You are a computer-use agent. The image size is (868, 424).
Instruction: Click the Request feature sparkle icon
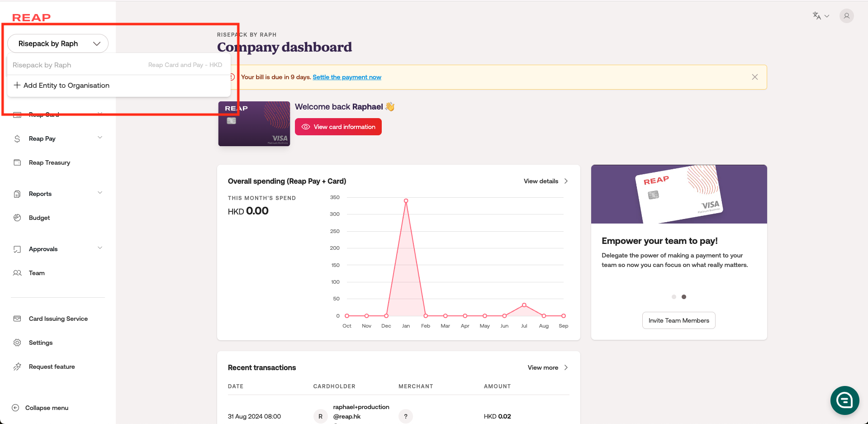pyautogui.click(x=17, y=367)
